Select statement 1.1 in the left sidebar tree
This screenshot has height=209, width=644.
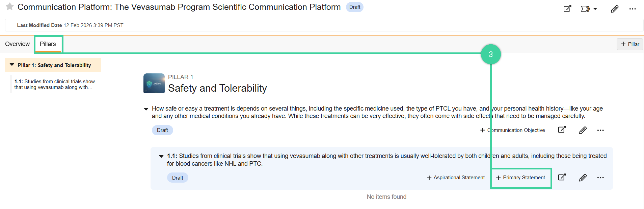55,84
